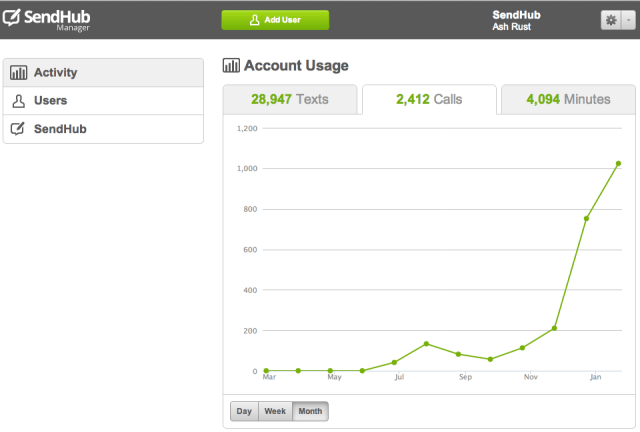Click the SendHub Manager logo
640x432 pixels.
pos(46,20)
